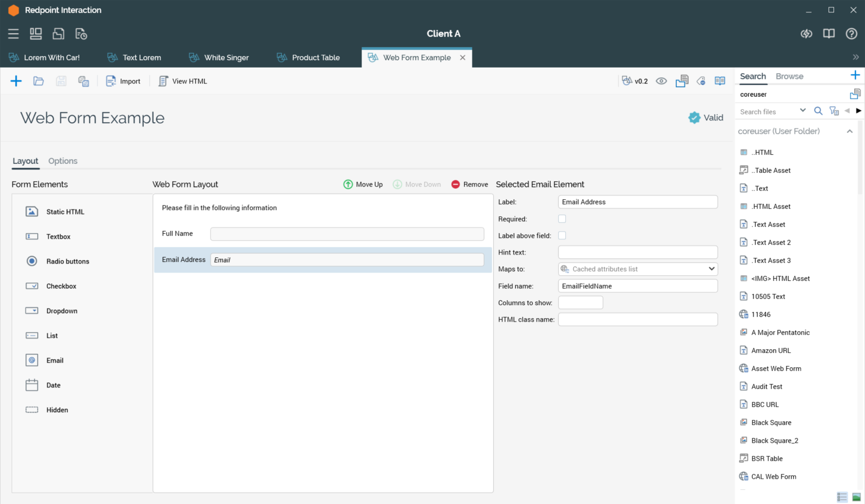
Task: Open the Maps to dropdown
Action: tap(637, 269)
